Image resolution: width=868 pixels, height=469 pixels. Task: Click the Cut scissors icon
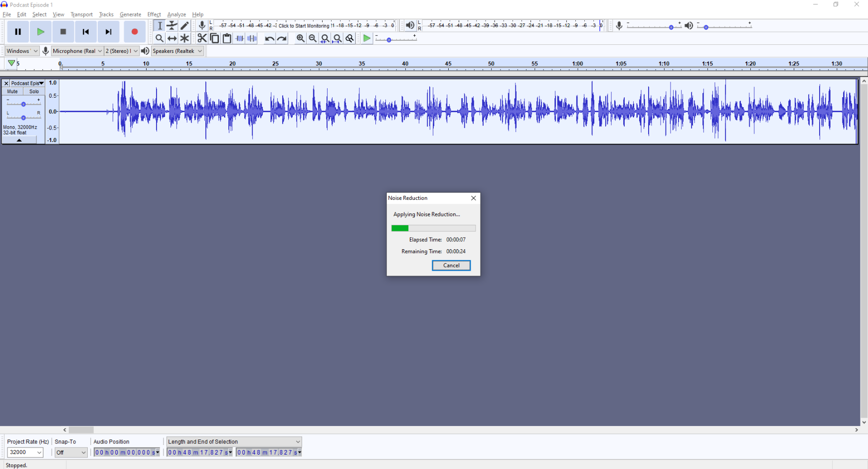pos(202,38)
